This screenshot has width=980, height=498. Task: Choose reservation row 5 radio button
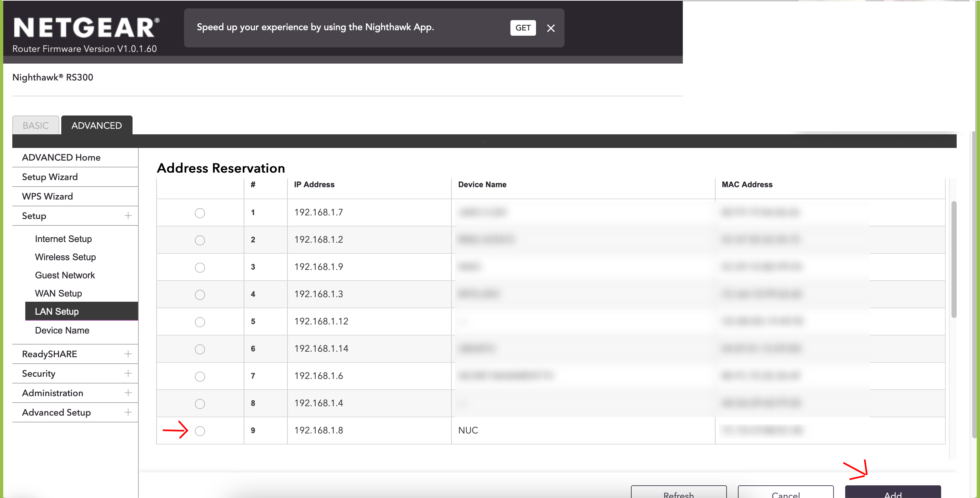click(x=200, y=322)
